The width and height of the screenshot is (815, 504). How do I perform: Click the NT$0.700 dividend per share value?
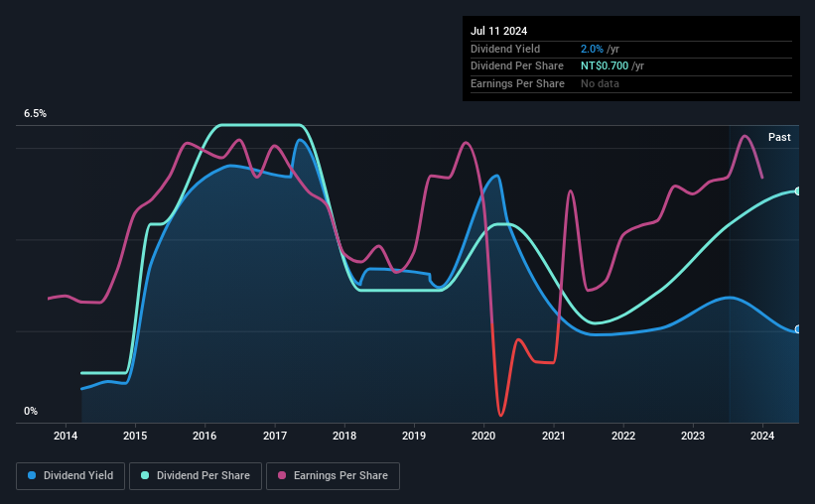605,66
